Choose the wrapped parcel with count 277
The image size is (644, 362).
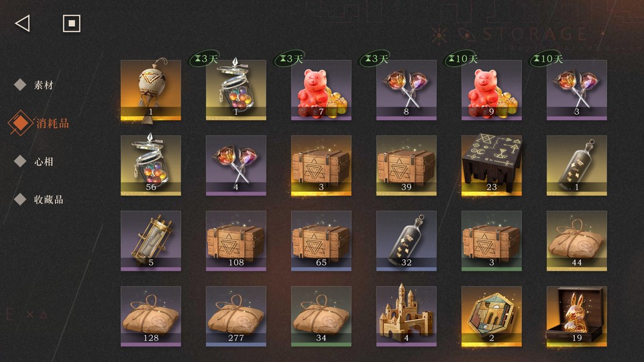pyautogui.click(x=235, y=316)
